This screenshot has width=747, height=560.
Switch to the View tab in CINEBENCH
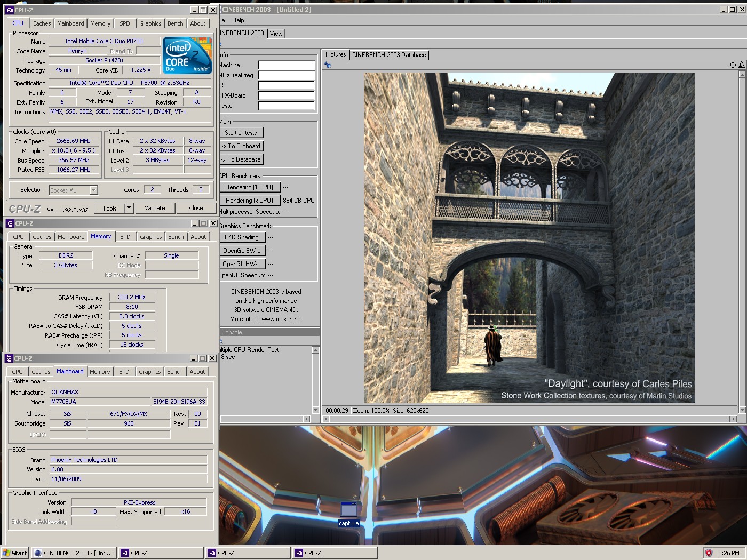(x=276, y=33)
